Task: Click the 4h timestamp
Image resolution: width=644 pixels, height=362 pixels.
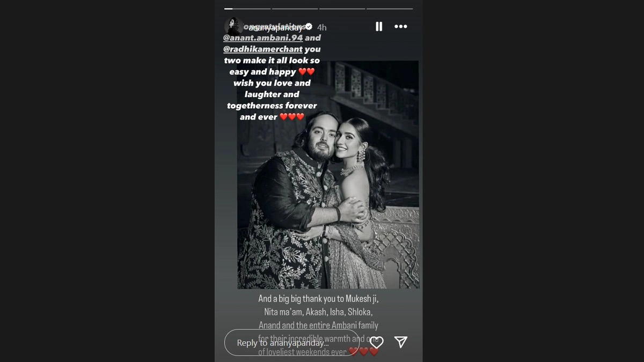Action: 321,27
